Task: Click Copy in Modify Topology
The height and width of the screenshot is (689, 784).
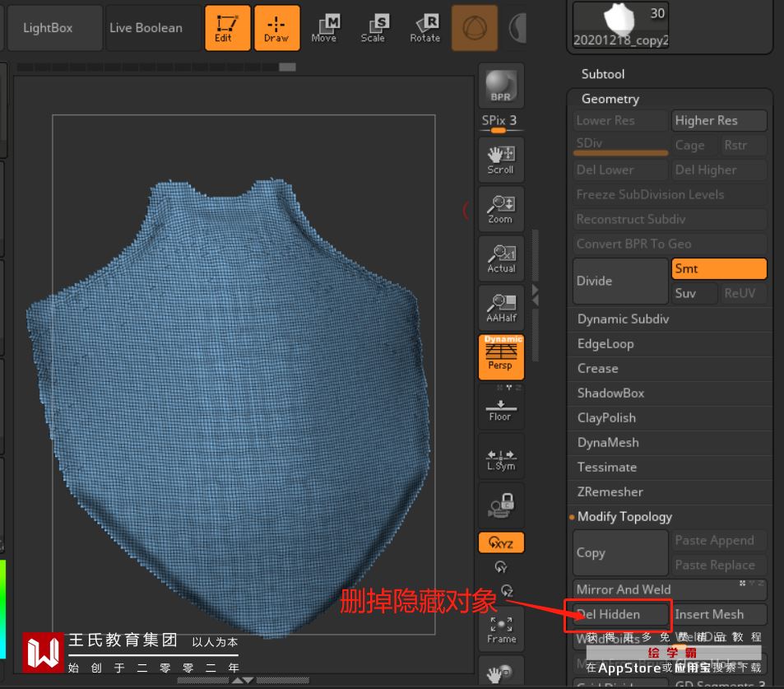Action: (x=620, y=552)
